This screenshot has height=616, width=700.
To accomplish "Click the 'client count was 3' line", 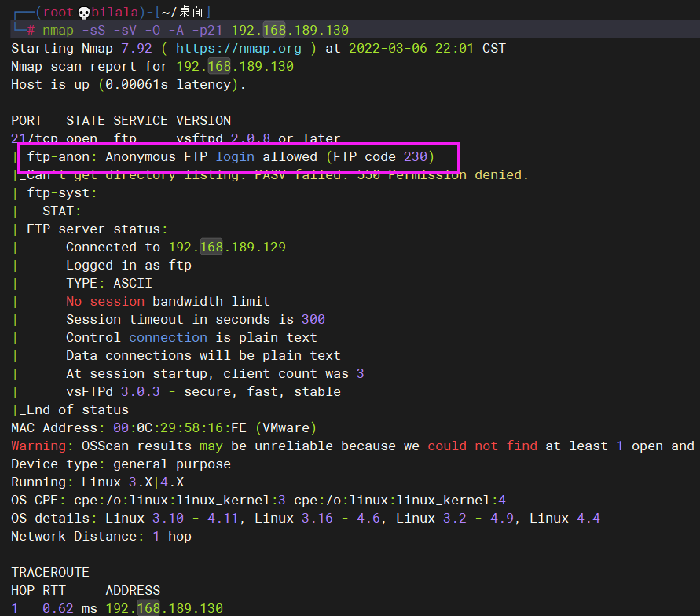I will point(215,374).
